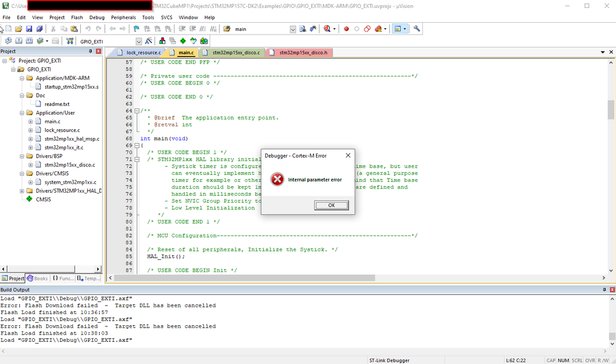Select readme.txt in the project tree
The height and width of the screenshot is (364, 616).
57,104
